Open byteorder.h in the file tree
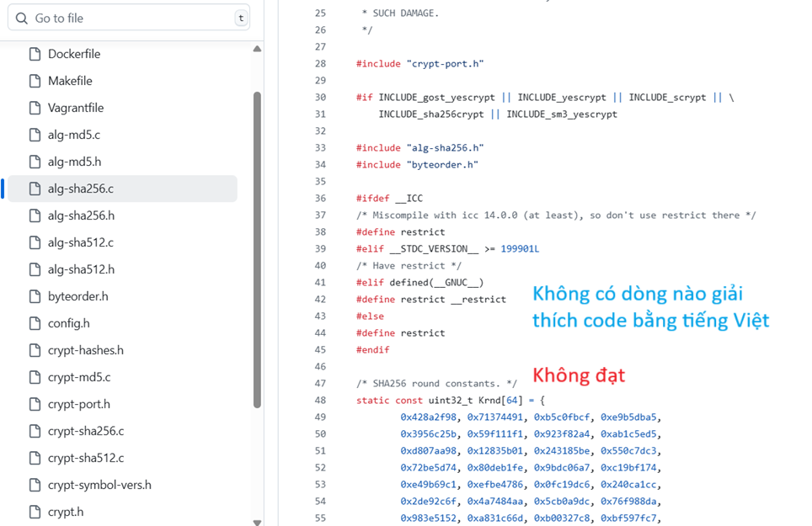Viewport: 812px width, 526px height. tap(78, 296)
